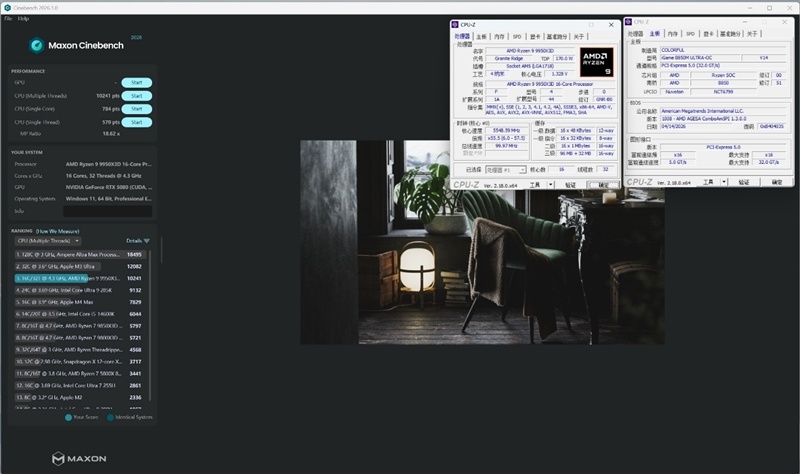Switch to 显卡 tab in CPU-Z processor window
This screenshot has height=474, width=800.
point(535,37)
